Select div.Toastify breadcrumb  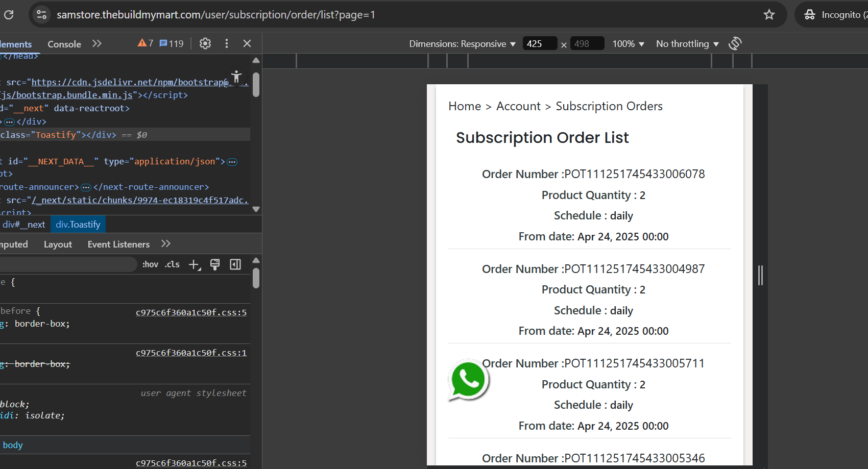(x=78, y=225)
